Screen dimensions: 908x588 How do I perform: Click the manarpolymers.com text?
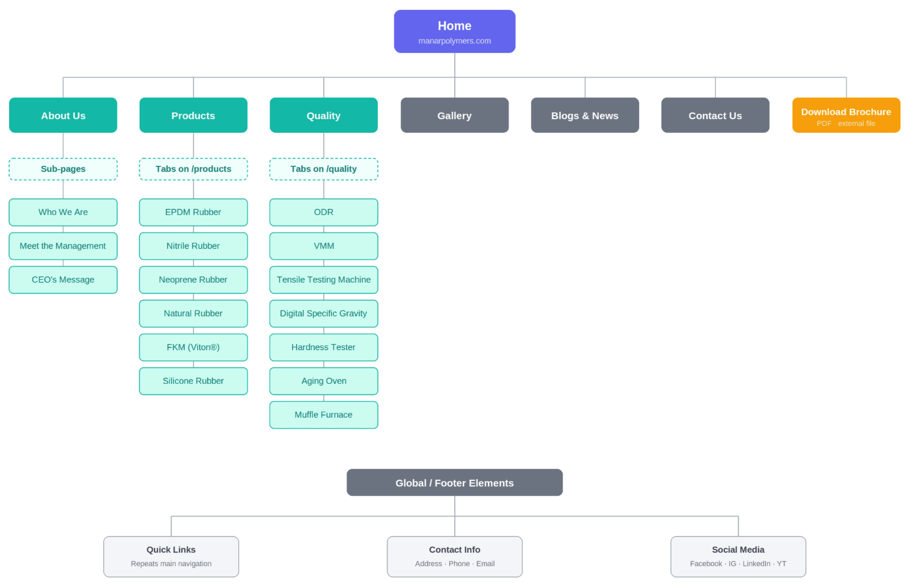click(454, 41)
